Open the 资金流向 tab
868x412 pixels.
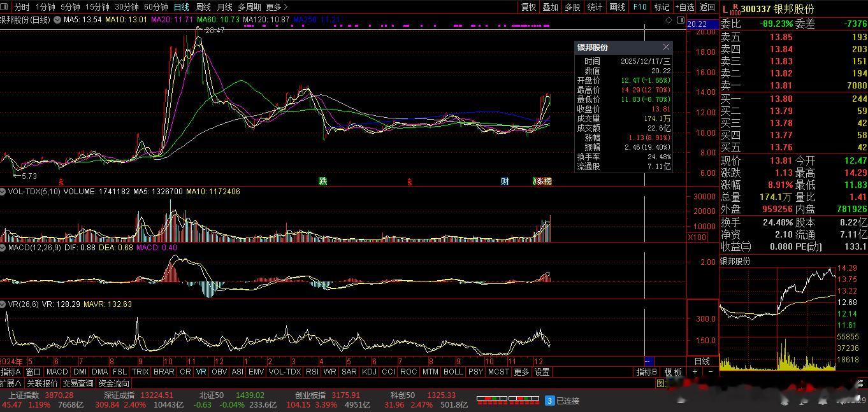click(x=113, y=383)
